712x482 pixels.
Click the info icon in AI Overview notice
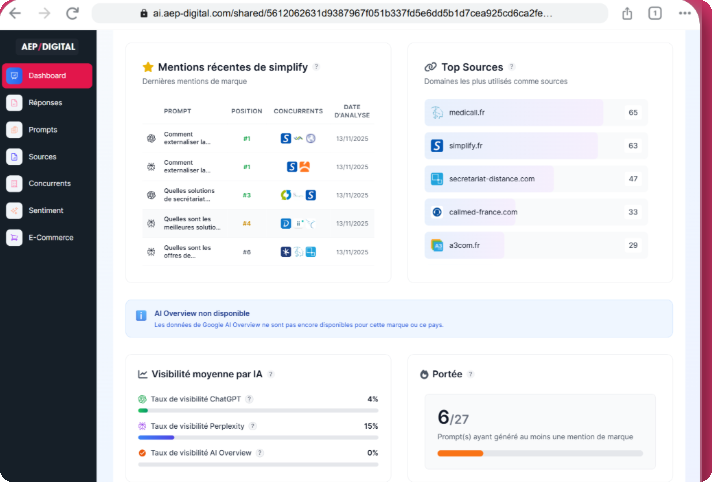point(141,316)
